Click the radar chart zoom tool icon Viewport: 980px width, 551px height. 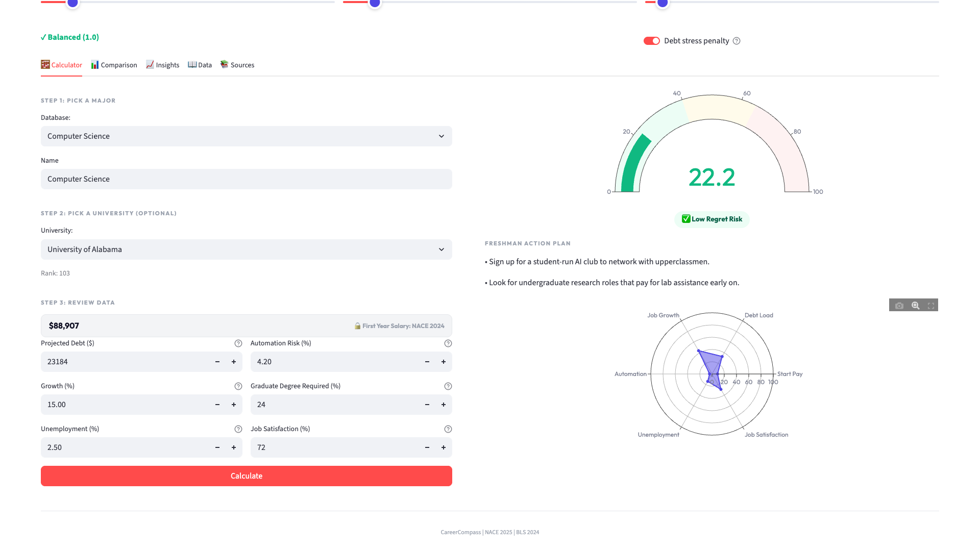[x=916, y=306]
